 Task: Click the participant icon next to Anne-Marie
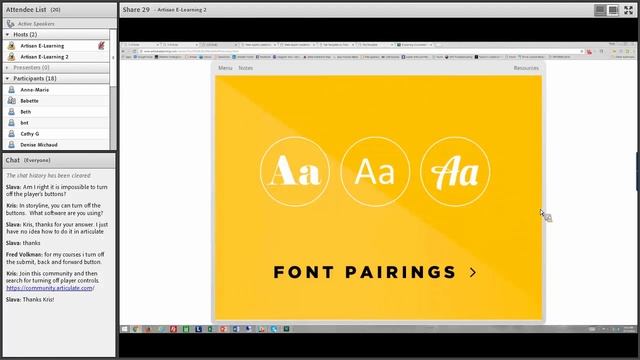11,89
